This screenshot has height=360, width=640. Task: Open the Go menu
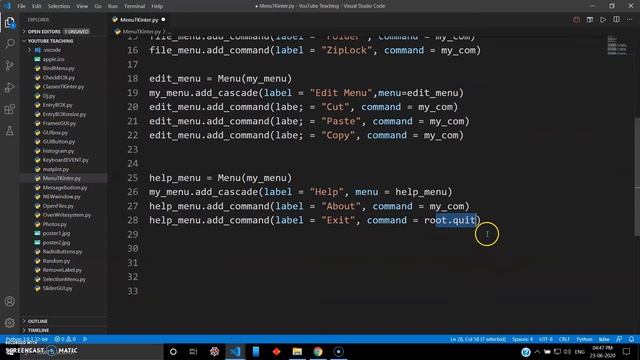click(98, 6)
